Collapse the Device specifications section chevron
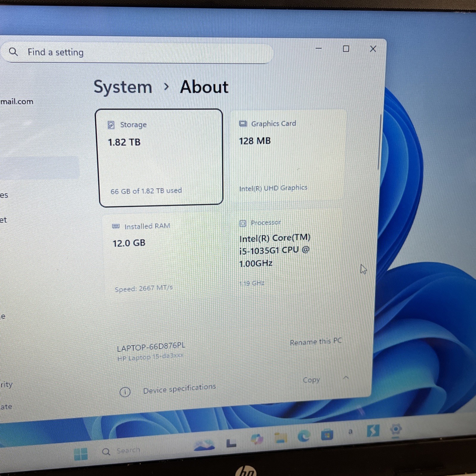This screenshot has width=476, height=476. [x=346, y=378]
